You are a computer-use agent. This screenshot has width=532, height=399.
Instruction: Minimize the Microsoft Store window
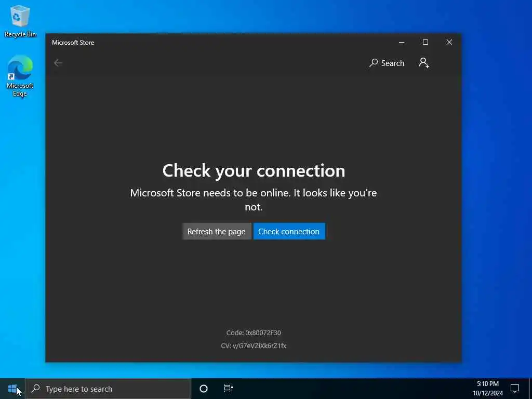click(402, 42)
